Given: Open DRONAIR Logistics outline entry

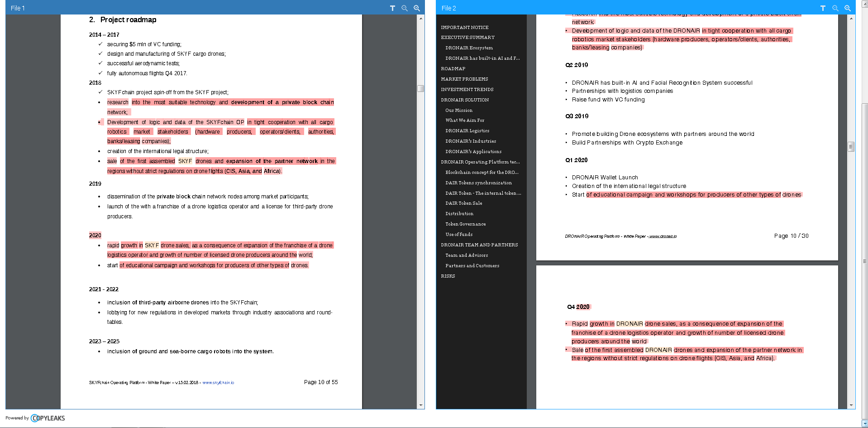Looking at the screenshot, I should click(467, 130).
